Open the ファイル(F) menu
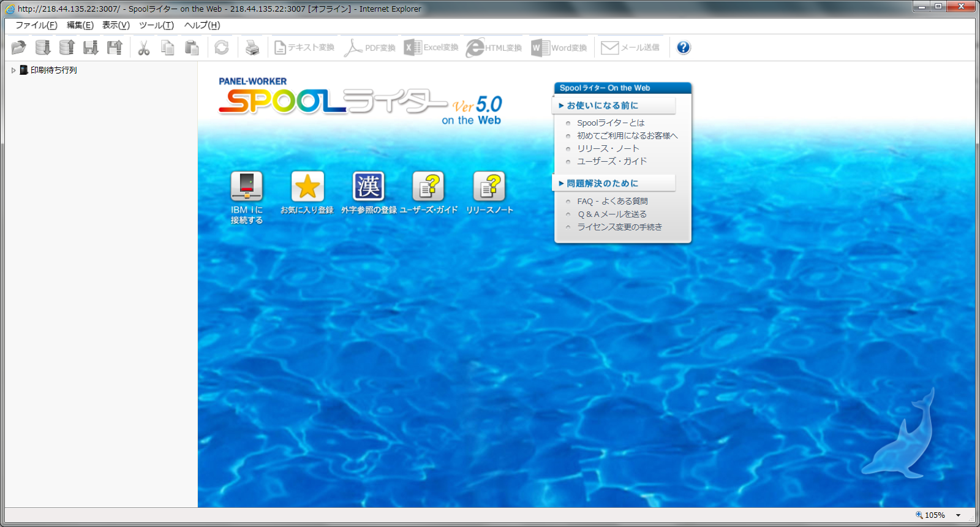The height and width of the screenshot is (527, 980). click(36, 25)
